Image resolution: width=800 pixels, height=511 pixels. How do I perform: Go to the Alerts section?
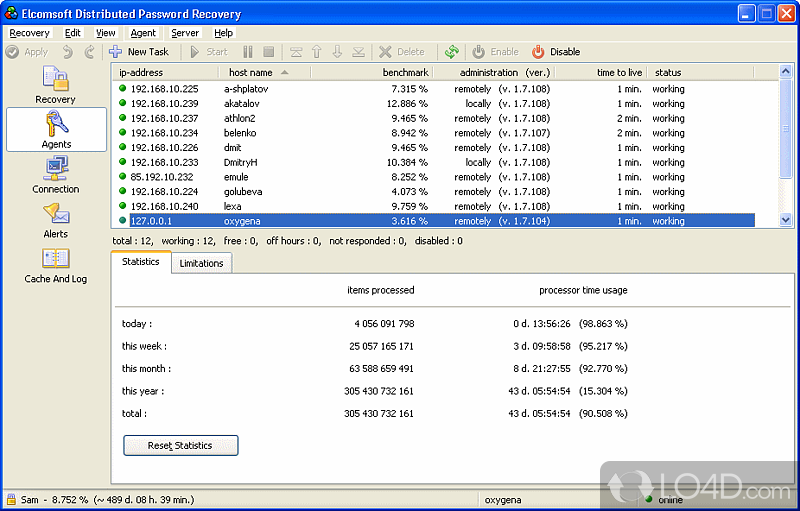point(55,220)
